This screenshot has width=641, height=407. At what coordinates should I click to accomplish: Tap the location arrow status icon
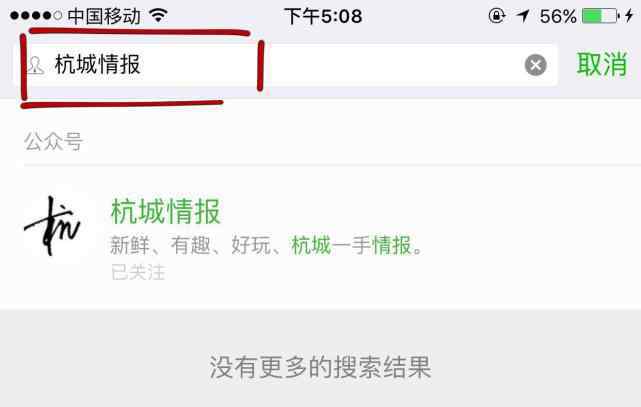coord(523,16)
